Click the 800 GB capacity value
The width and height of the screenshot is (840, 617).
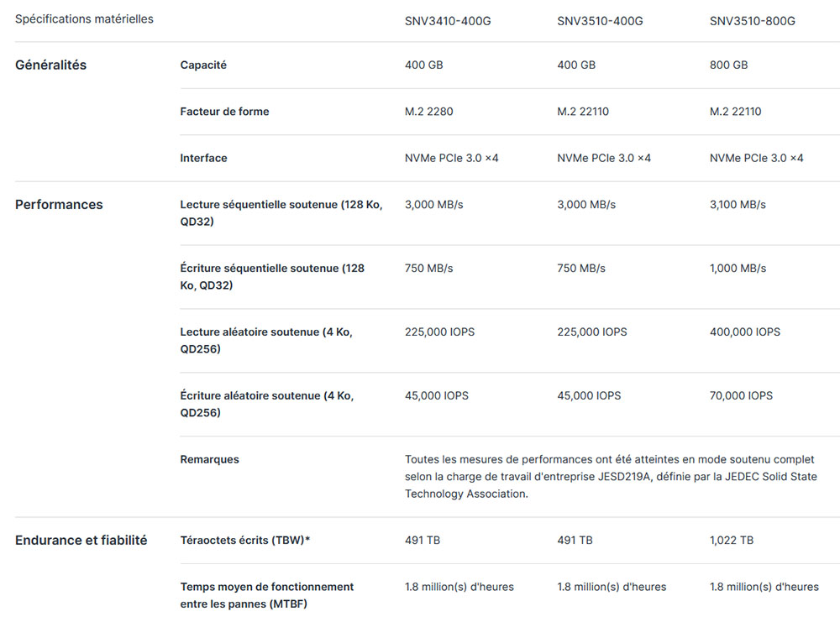(x=728, y=65)
